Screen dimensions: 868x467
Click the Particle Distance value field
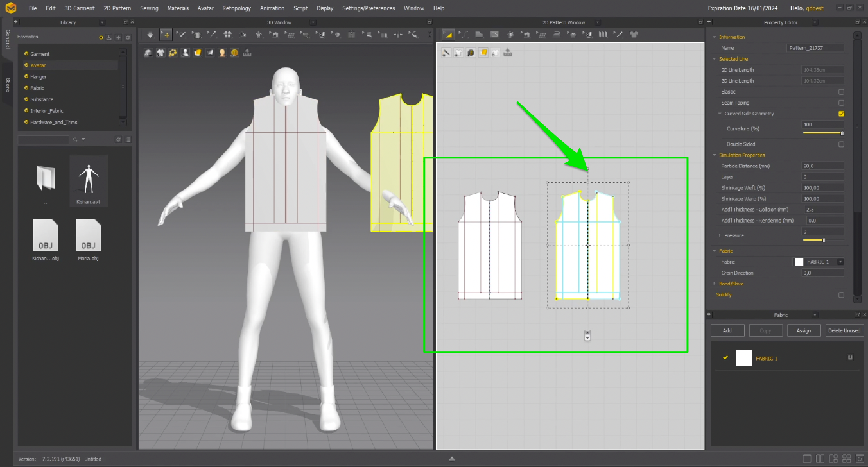[823, 166]
